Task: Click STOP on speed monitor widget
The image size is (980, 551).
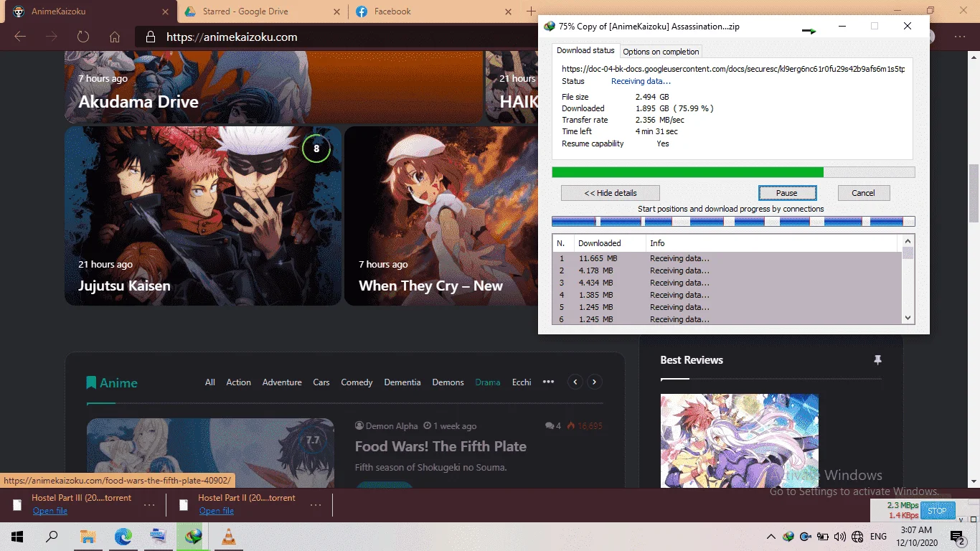Action: point(937,511)
